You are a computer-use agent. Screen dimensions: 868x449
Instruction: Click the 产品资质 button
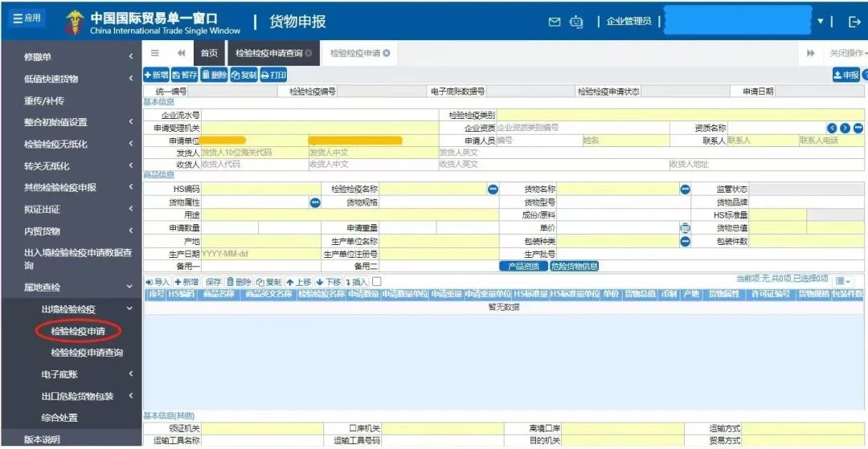pyautogui.click(x=522, y=267)
